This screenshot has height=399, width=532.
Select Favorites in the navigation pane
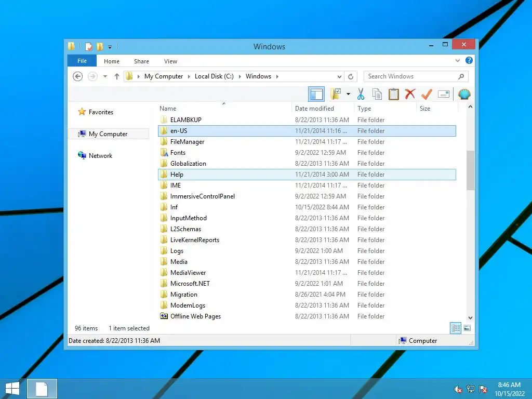tap(101, 112)
